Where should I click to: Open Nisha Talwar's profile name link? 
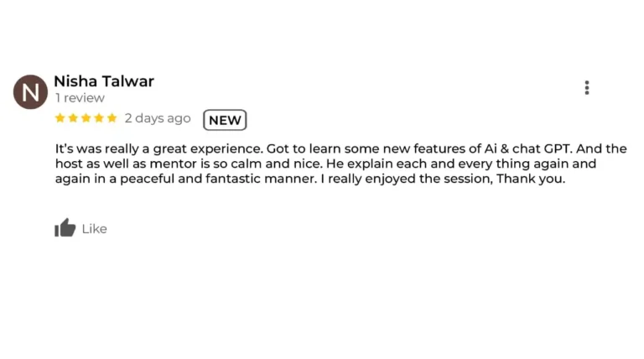click(104, 81)
